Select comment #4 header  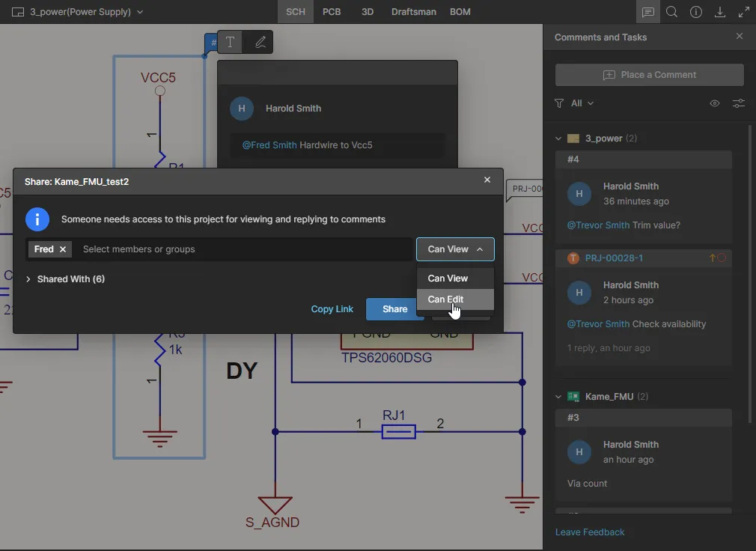tap(644, 159)
